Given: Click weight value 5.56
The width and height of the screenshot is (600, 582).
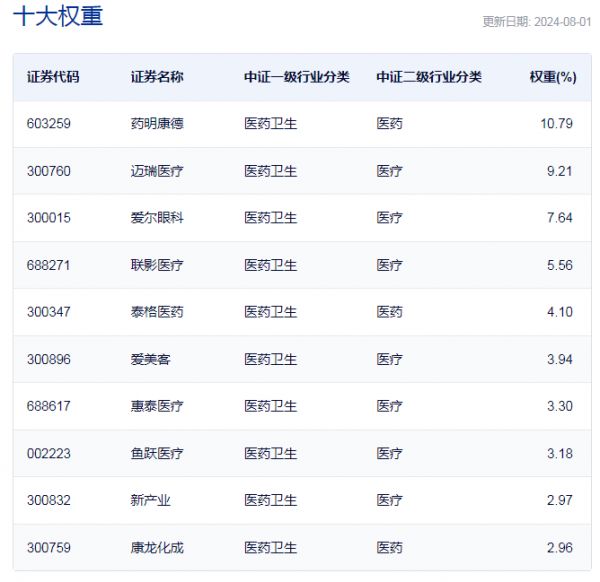Looking at the screenshot, I should pyautogui.click(x=559, y=265).
